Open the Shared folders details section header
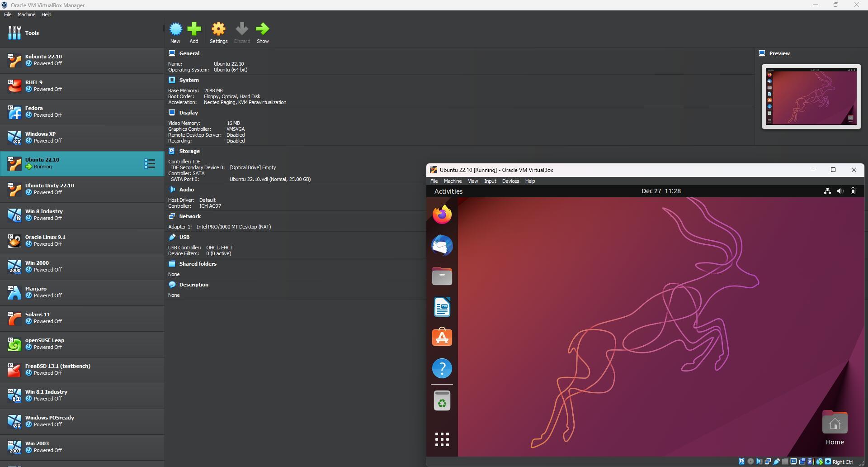 (198, 264)
